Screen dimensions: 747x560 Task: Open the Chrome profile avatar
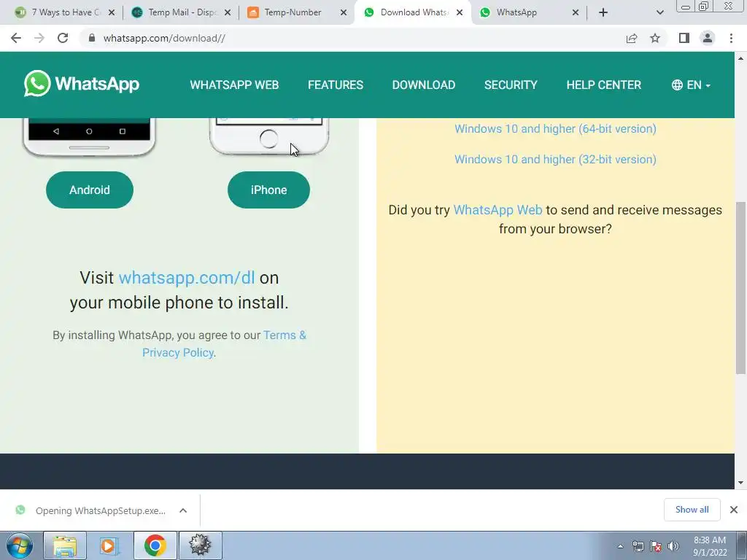pos(708,38)
